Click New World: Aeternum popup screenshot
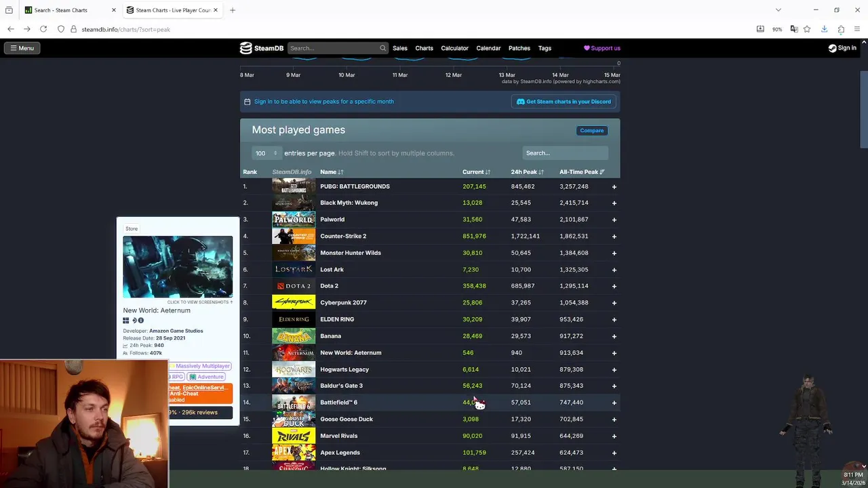Viewport: 868px width, 488px height. 178,267
